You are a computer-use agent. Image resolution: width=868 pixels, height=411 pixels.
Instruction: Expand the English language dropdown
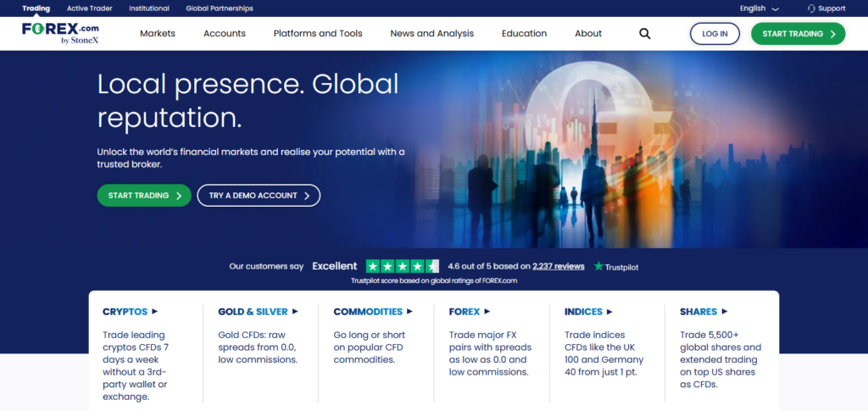coord(759,8)
